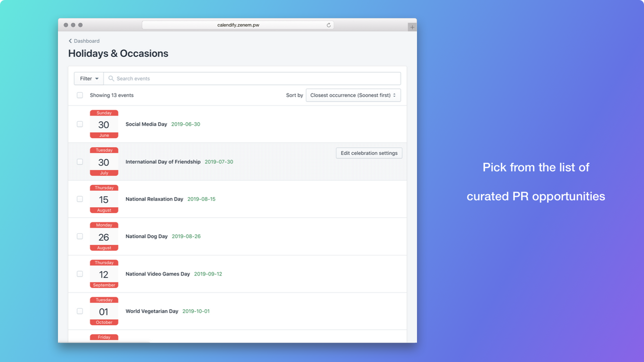This screenshot has height=362, width=644.
Task: Click the Edit celebration settings button
Action: [x=369, y=153]
